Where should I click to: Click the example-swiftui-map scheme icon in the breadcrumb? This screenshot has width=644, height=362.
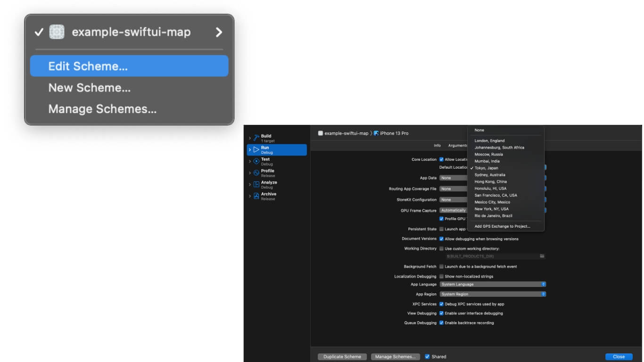pyautogui.click(x=321, y=133)
